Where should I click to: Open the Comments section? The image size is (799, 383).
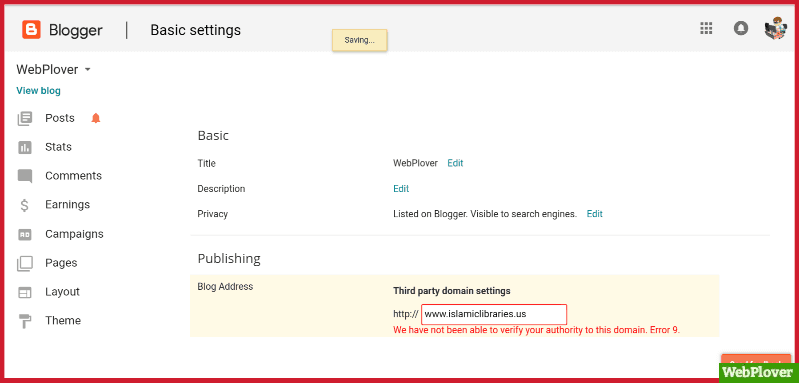(73, 176)
